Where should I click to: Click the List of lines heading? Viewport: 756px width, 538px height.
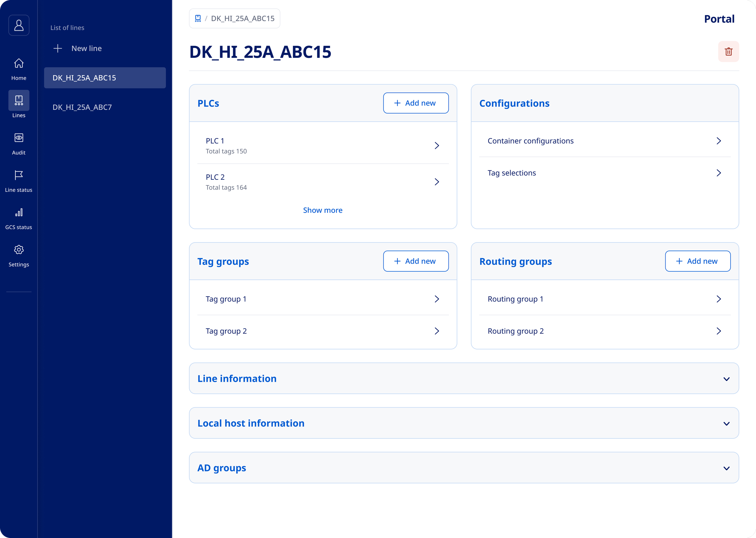(67, 28)
